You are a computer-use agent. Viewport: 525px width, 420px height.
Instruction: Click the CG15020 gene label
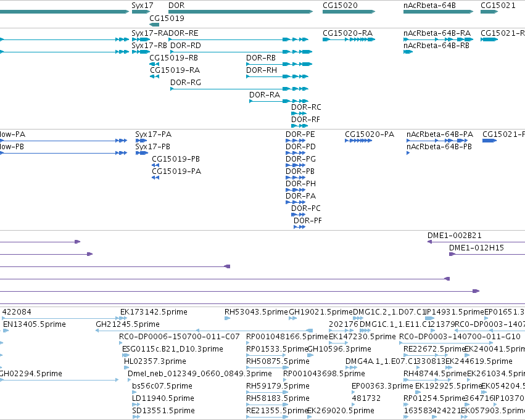pyautogui.click(x=340, y=6)
